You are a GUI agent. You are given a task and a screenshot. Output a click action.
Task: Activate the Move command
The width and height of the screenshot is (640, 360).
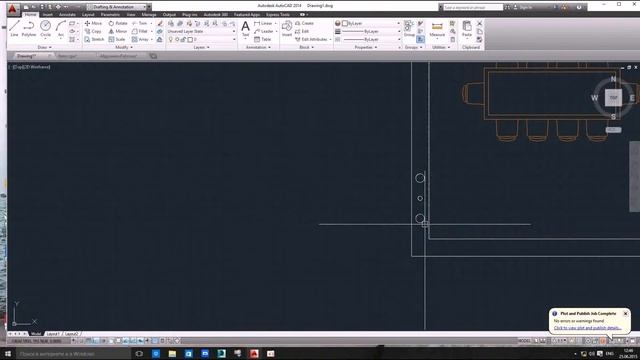point(93,23)
